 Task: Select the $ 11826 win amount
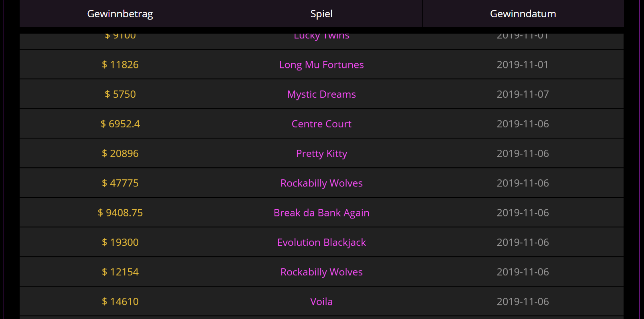(120, 65)
